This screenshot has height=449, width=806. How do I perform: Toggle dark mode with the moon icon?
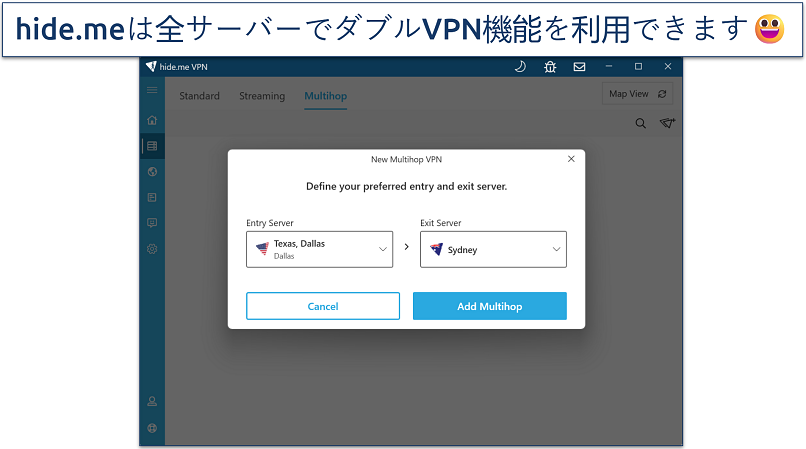tap(520, 67)
